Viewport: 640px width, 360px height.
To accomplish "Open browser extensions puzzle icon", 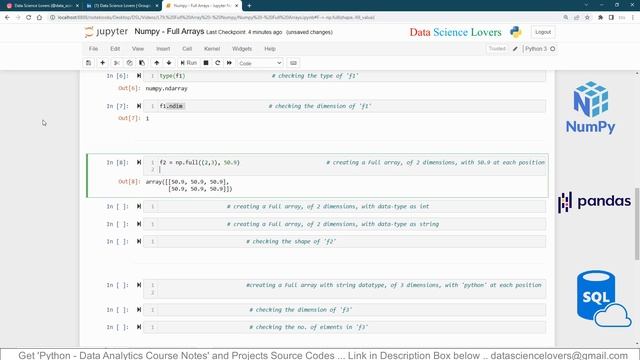I will pos(600,18).
